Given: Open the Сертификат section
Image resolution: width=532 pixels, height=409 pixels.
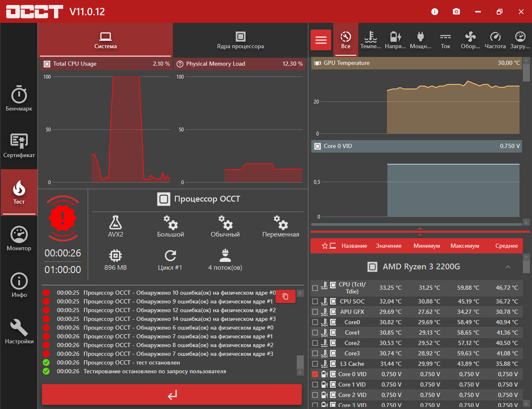Looking at the screenshot, I should 19,145.
